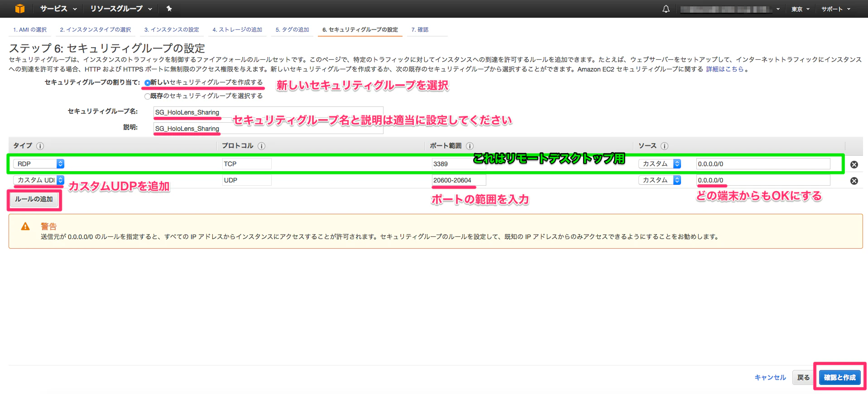Click the 確認と作成 button
The height and width of the screenshot is (394, 868).
[839, 377]
